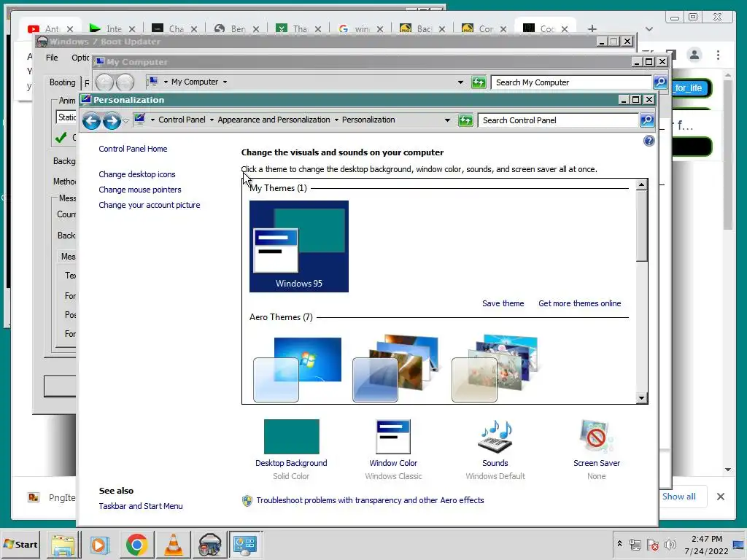Screen dimensions: 747x560
Task: Open Personalization address history dropdown
Action: (447, 120)
